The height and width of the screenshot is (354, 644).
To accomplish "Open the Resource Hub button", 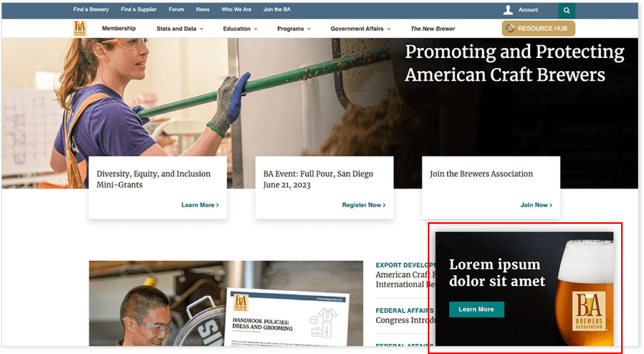I will point(538,28).
